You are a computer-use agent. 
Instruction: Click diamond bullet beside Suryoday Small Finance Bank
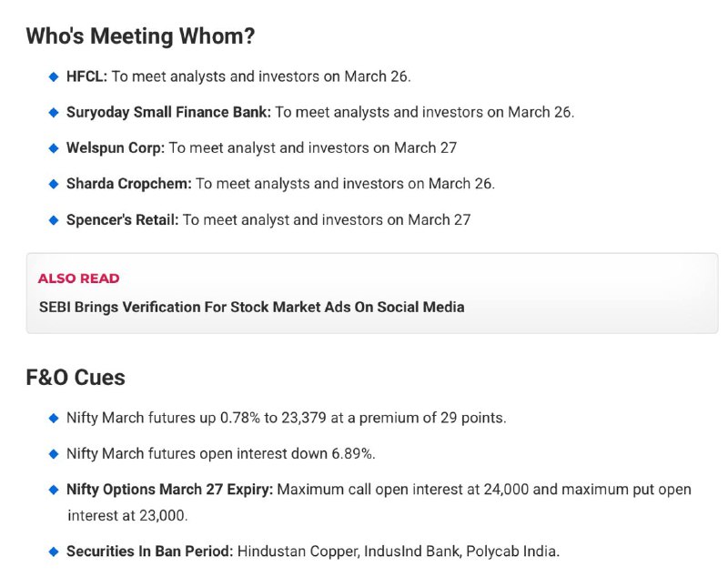[x=54, y=112]
